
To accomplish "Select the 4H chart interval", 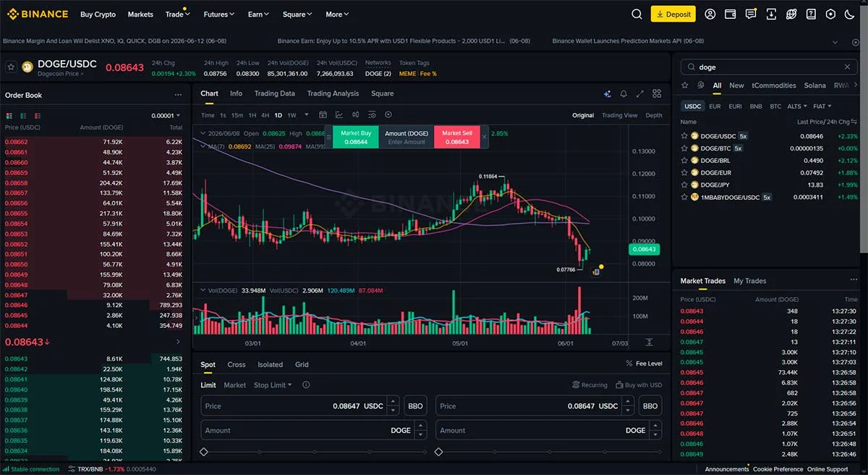I will [x=265, y=115].
